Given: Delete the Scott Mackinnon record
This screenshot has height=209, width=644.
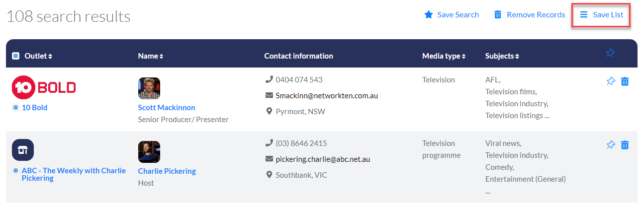Looking at the screenshot, I should click(x=625, y=81).
